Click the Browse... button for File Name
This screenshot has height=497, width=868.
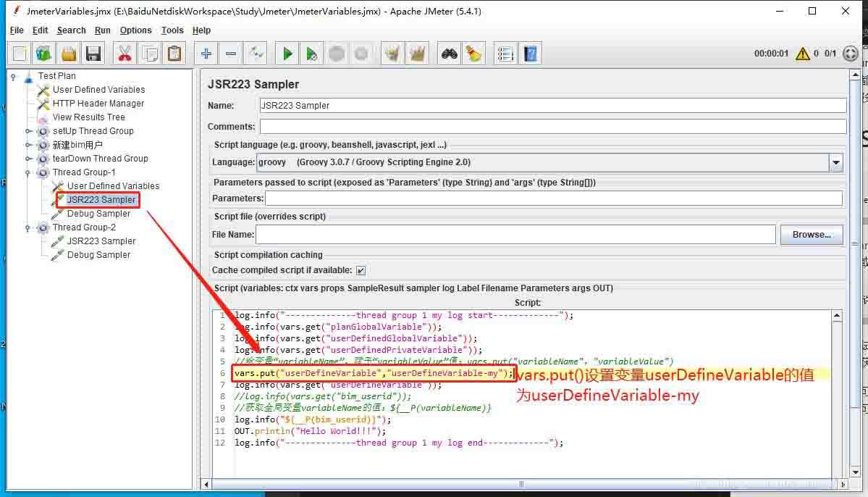(812, 235)
